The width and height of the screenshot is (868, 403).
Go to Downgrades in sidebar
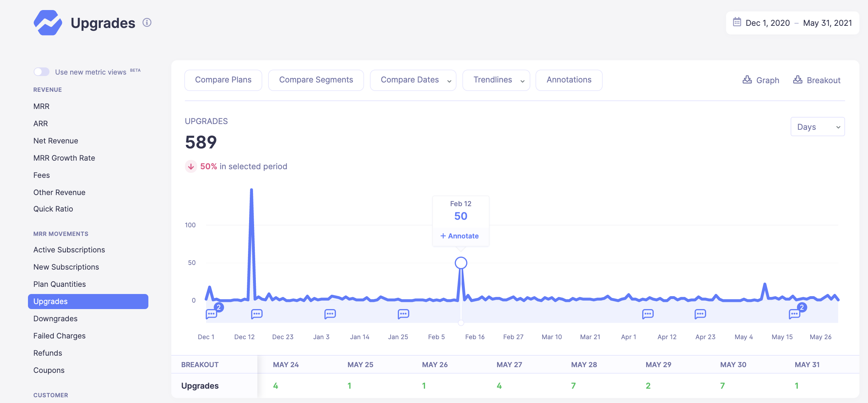click(55, 318)
